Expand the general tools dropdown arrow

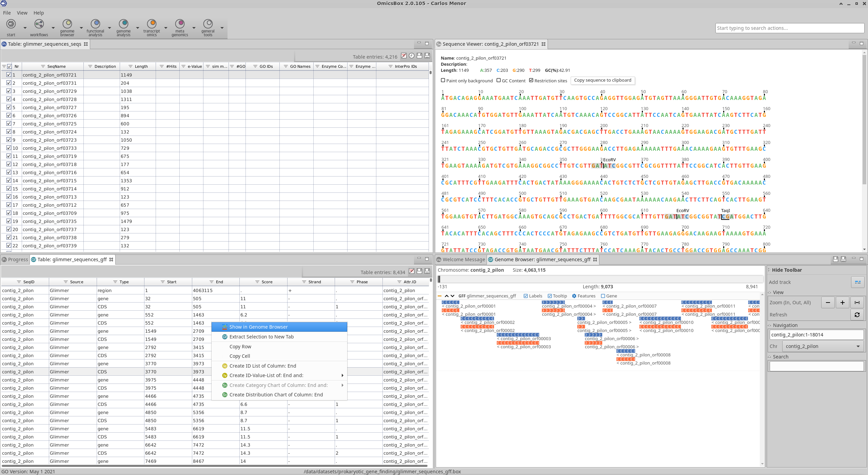tap(222, 28)
